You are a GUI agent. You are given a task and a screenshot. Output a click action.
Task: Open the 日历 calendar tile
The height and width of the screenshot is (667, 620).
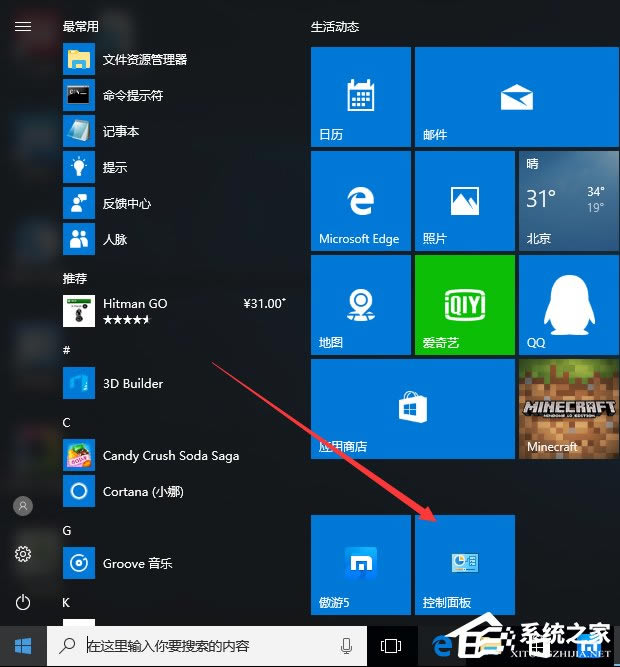pos(360,96)
